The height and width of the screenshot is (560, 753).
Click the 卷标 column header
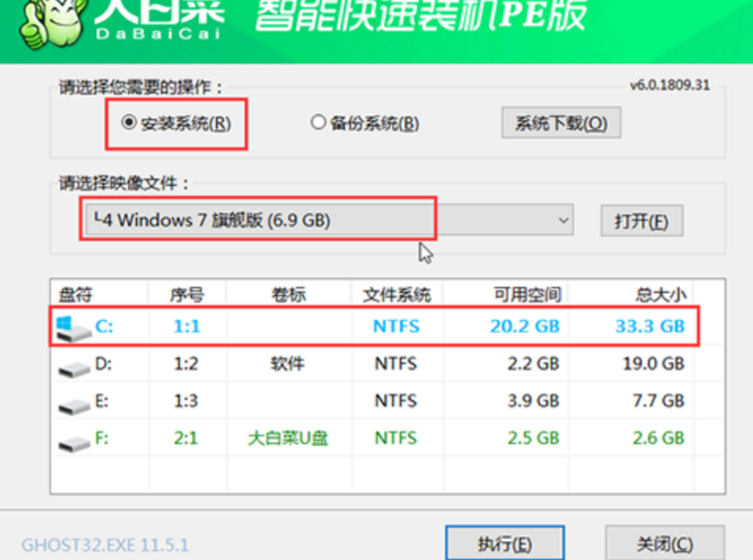[x=288, y=295]
